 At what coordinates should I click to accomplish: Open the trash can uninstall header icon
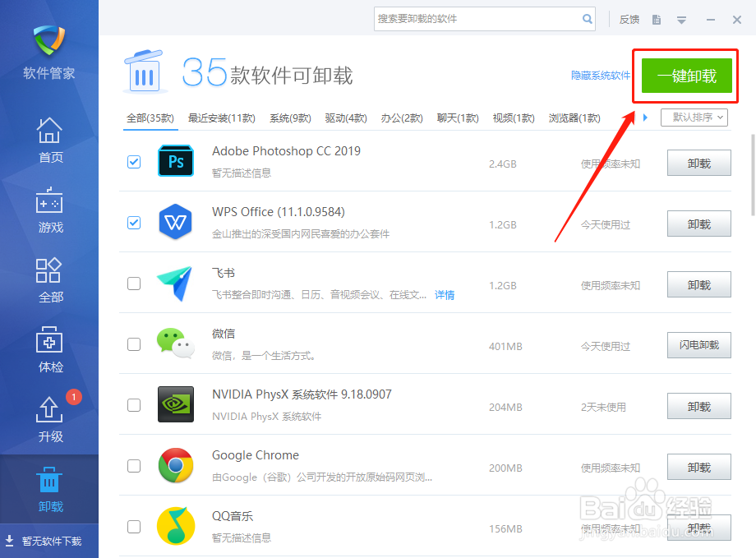(x=145, y=72)
